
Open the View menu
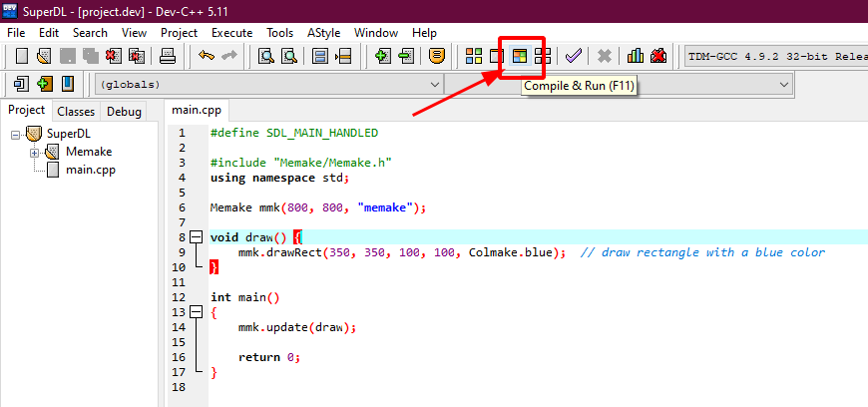tap(134, 33)
